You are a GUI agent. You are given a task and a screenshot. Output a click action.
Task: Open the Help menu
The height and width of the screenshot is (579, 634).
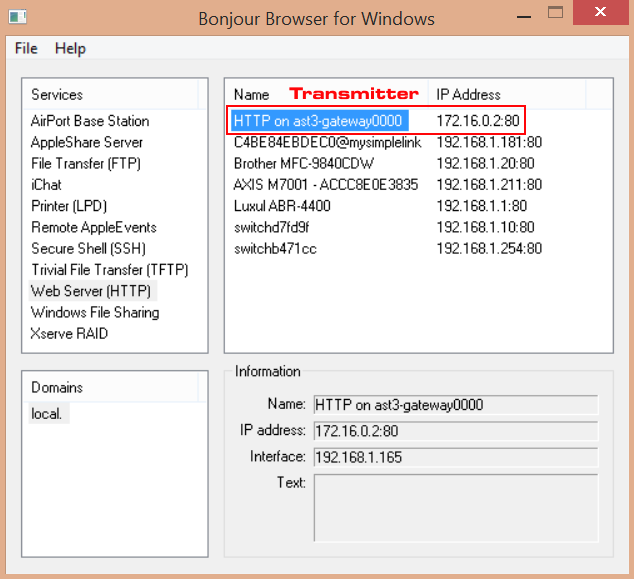coord(70,48)
